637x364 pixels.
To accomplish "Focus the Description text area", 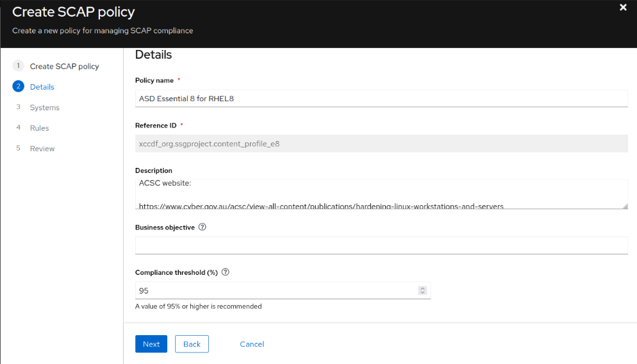I will 381,194.
